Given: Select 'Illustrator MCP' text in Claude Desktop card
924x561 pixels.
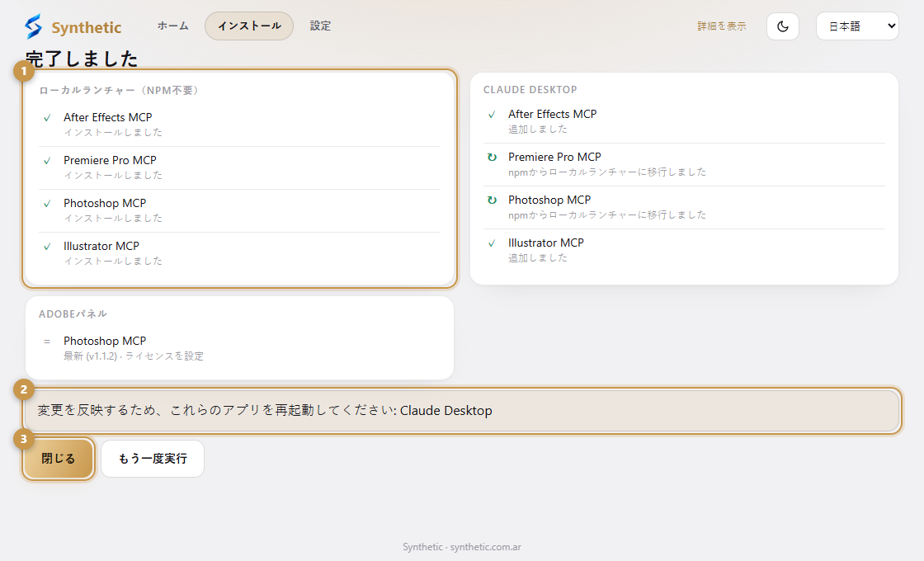Looking at the screenshot, I should click(546, 243).
